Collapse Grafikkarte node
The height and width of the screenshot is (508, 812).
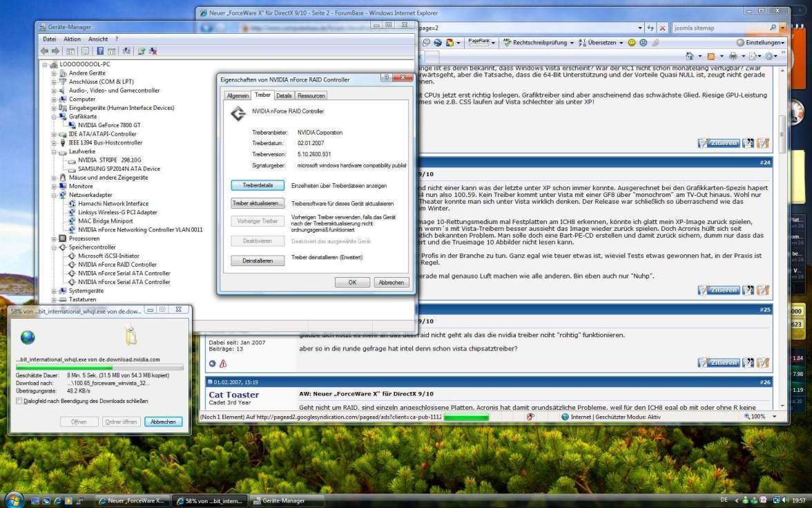54,117
